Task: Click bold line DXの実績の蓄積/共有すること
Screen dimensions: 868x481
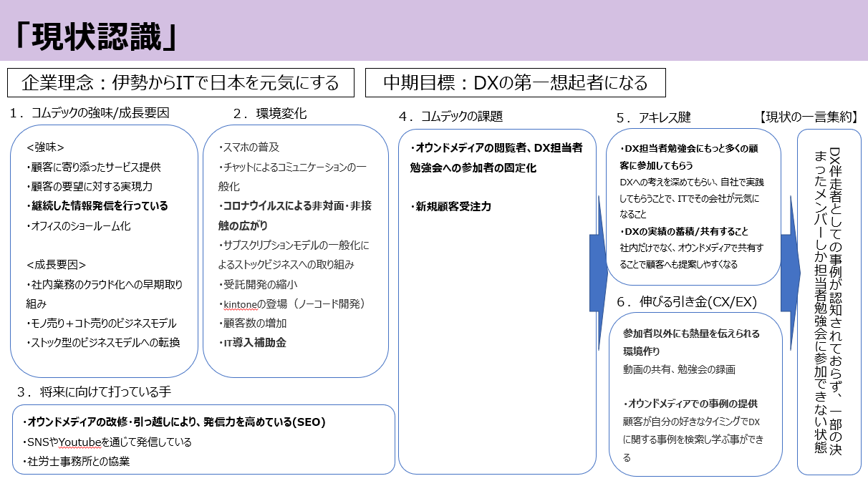Action: coord(684,230)
